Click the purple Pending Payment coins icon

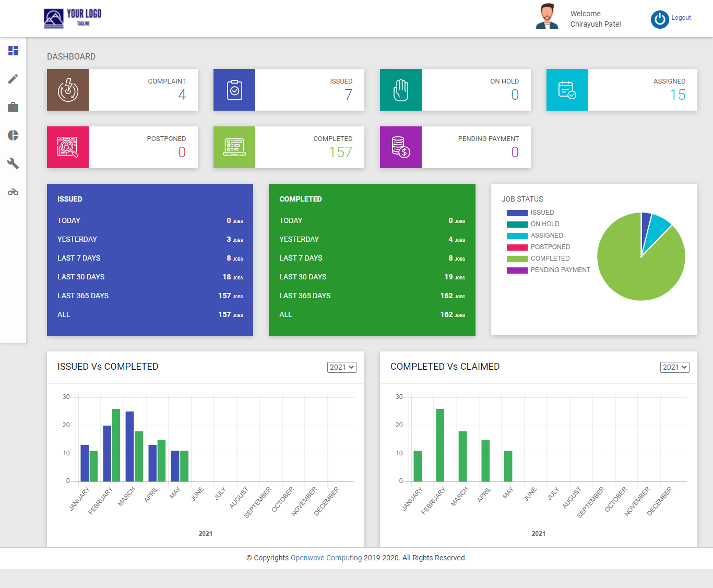pos(401,147)
